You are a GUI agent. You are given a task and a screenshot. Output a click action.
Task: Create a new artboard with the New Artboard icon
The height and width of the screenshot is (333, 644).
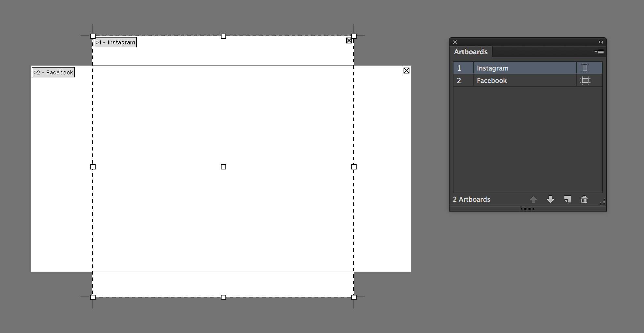point(567,199)
